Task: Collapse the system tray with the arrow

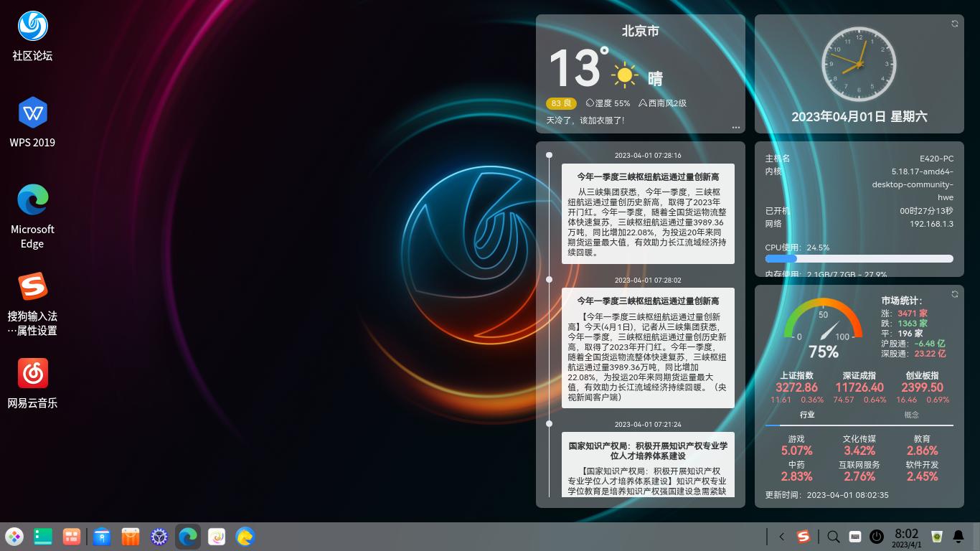Action: (781, 537)
